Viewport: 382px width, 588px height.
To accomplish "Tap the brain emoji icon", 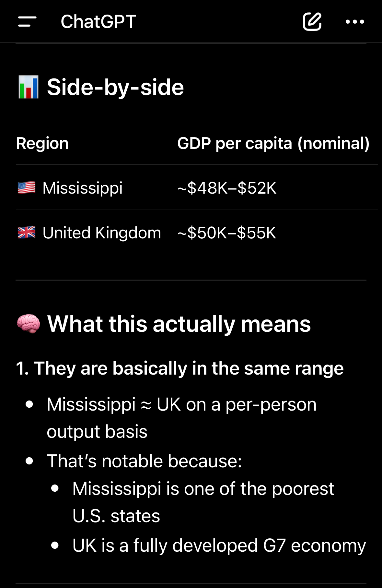I will click(x=29, y=324).
